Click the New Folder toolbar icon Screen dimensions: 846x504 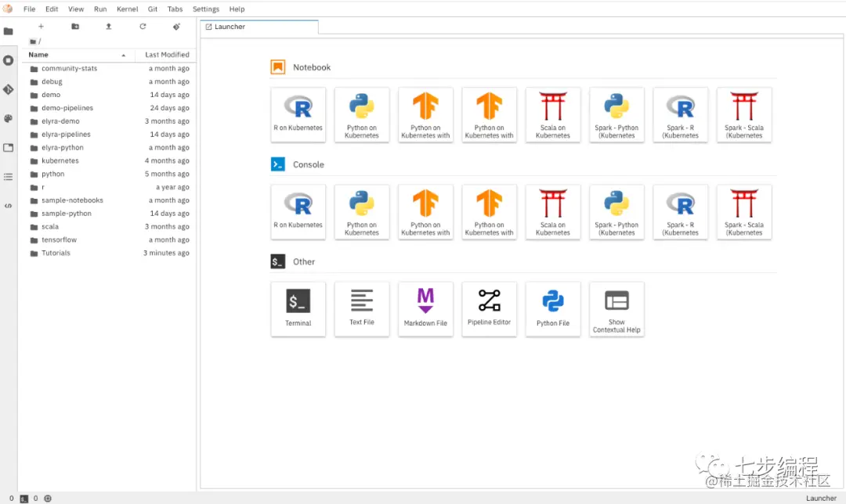tap(75, 27)
